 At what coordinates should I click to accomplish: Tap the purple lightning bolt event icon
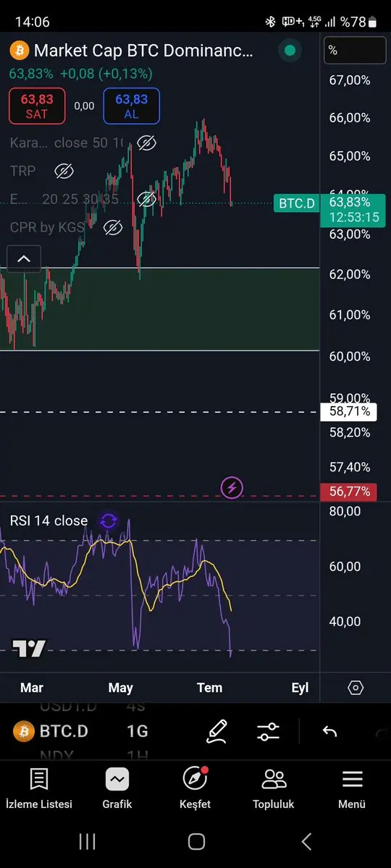click(x=232, y=488)
